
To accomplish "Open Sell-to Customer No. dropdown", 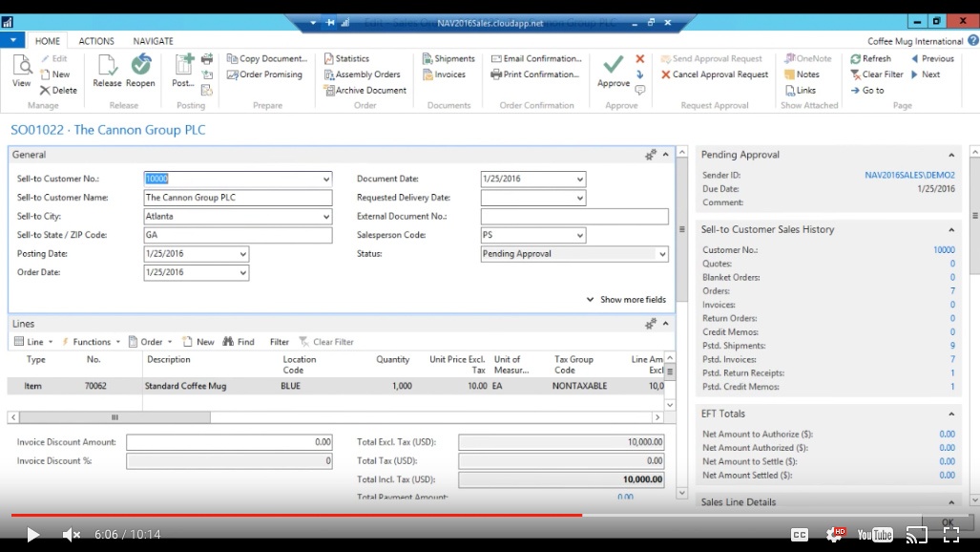I will 326,179.
